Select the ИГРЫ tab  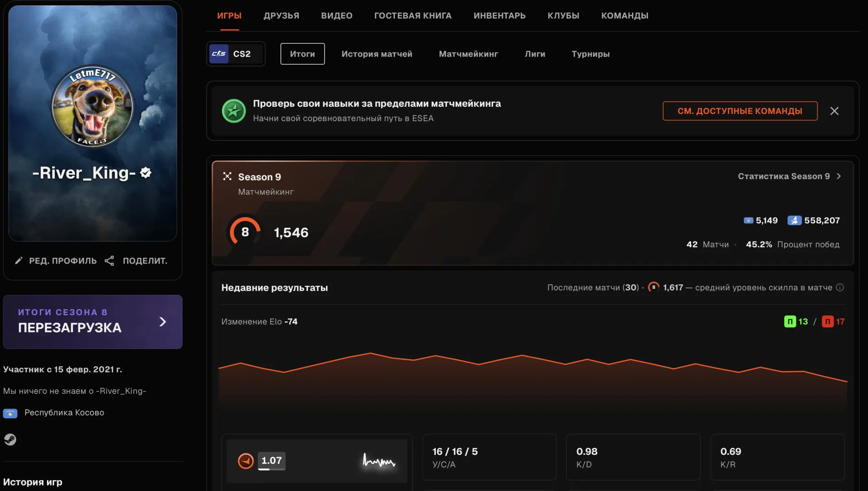229,16
